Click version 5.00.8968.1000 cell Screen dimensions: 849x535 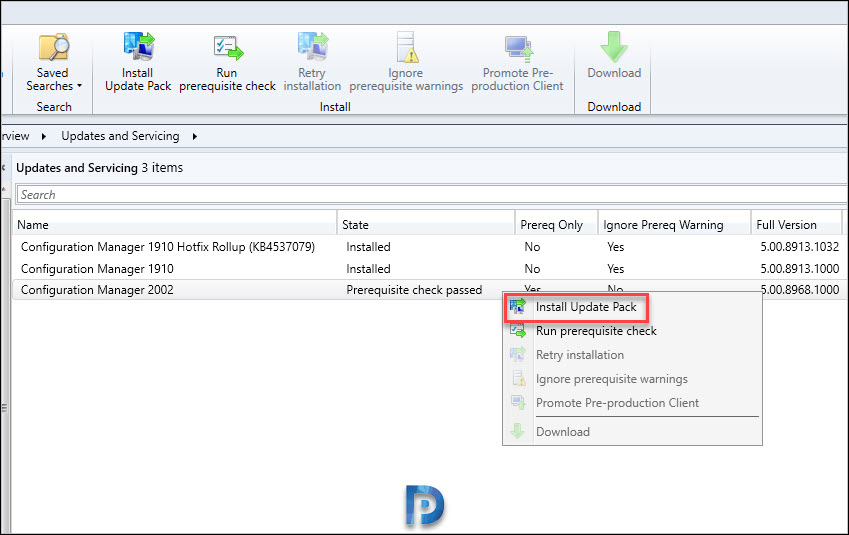point(800,290)
